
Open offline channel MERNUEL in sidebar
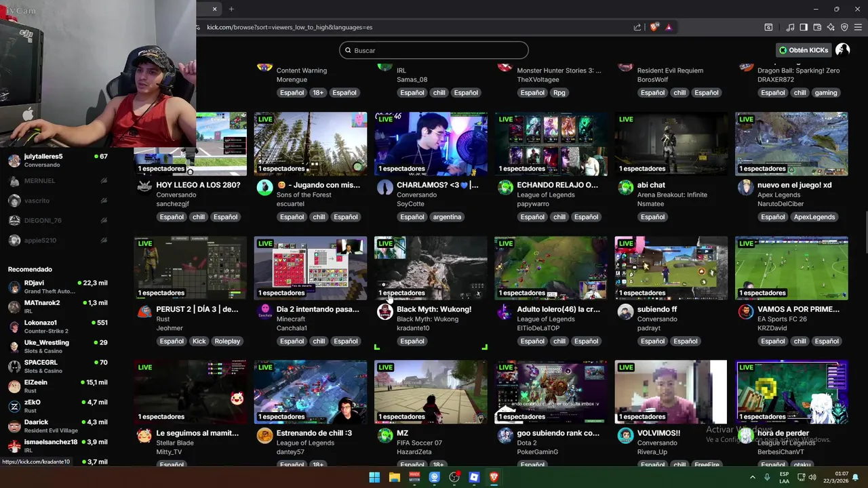point(58,181)
